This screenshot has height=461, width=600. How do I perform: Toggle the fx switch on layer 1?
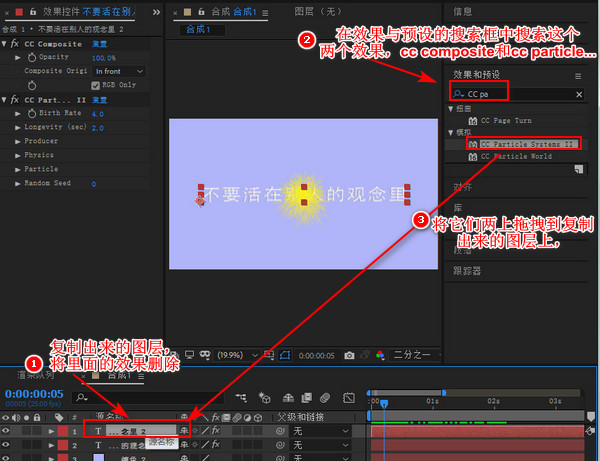(216, 431)
